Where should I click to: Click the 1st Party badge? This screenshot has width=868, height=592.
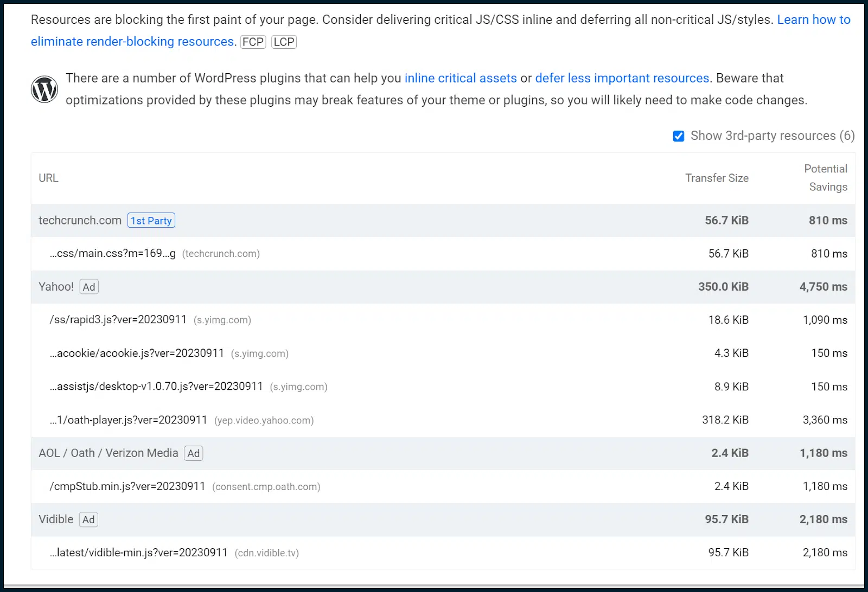pyautogui.click(x=151, y=221)
